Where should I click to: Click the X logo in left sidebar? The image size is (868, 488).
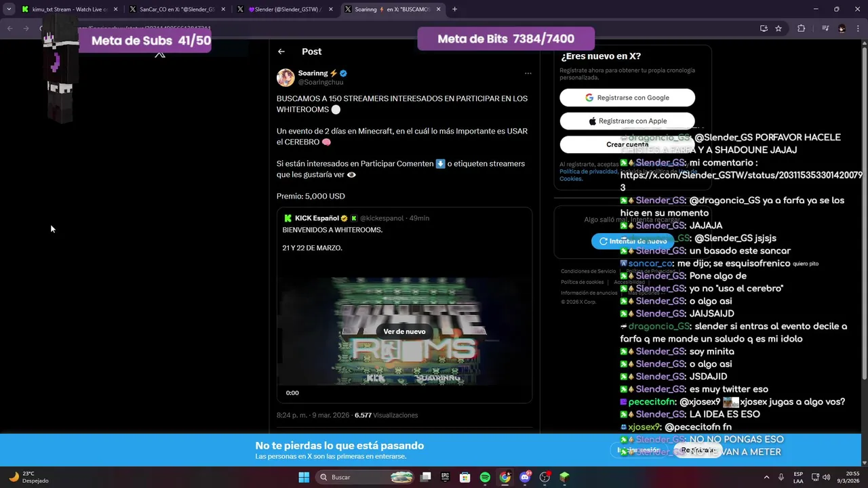[160, 53]
